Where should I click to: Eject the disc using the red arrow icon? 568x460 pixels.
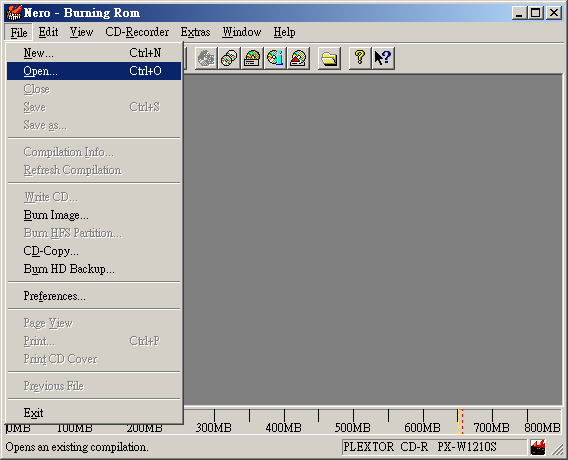(x=298, y=58)
